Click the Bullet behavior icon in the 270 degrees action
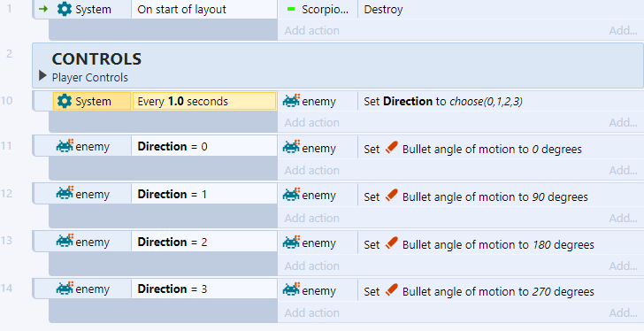Screen dimensions: 644x331 coord(391,290)
